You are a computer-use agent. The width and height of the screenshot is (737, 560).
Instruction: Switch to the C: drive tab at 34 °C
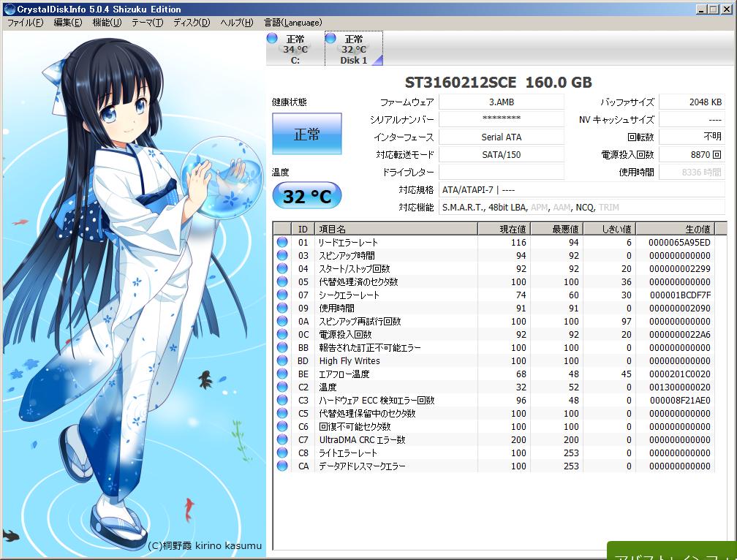coord(295,49)
